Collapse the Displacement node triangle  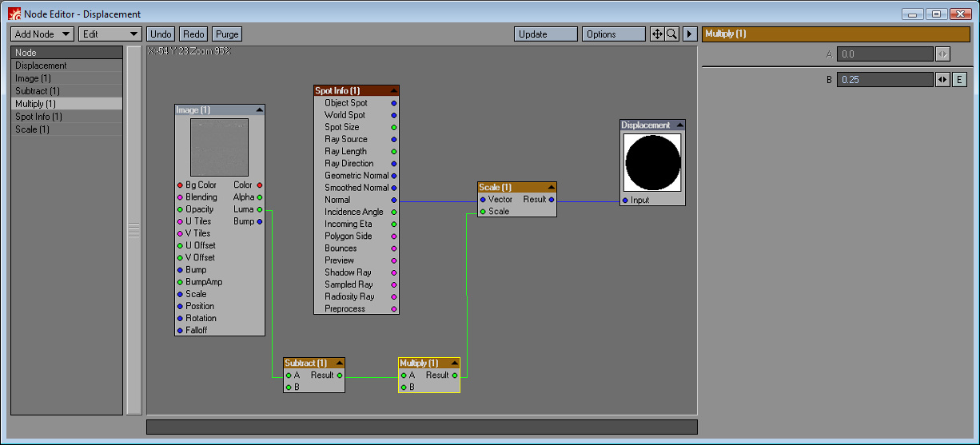pyautogui.click(x=679, y=125)
